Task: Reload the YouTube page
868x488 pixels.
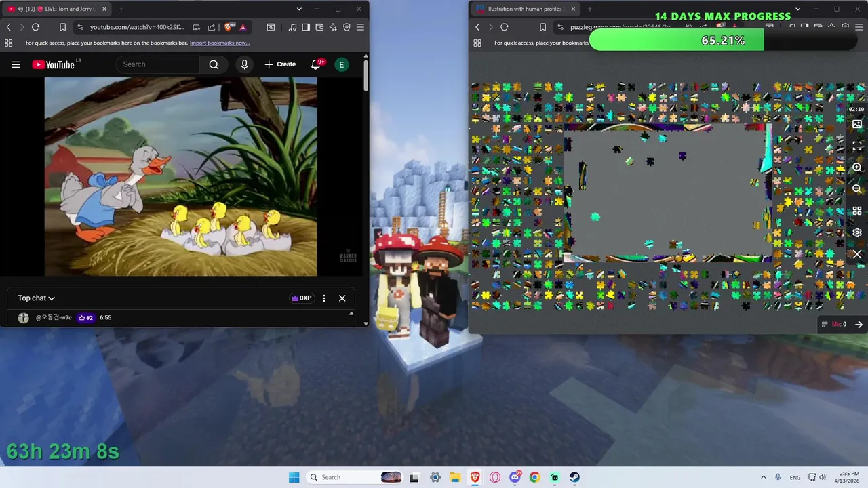Action: (35, 27)
